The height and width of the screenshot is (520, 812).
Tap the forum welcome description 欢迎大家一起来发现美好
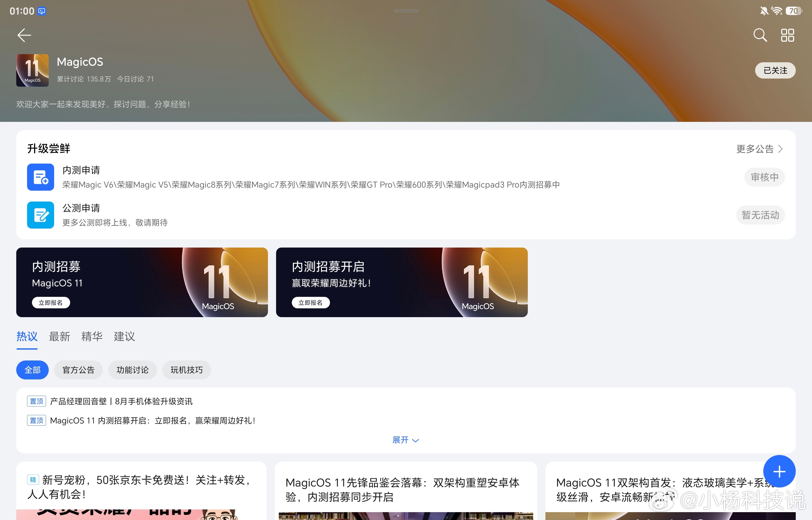pos(103,104)
